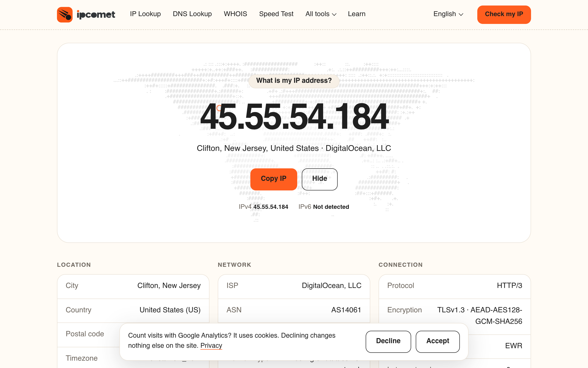The width and height of the screenshot is (588, 368).
Task: Click the LOCATION section heading
Action: [x=74, y=265]
